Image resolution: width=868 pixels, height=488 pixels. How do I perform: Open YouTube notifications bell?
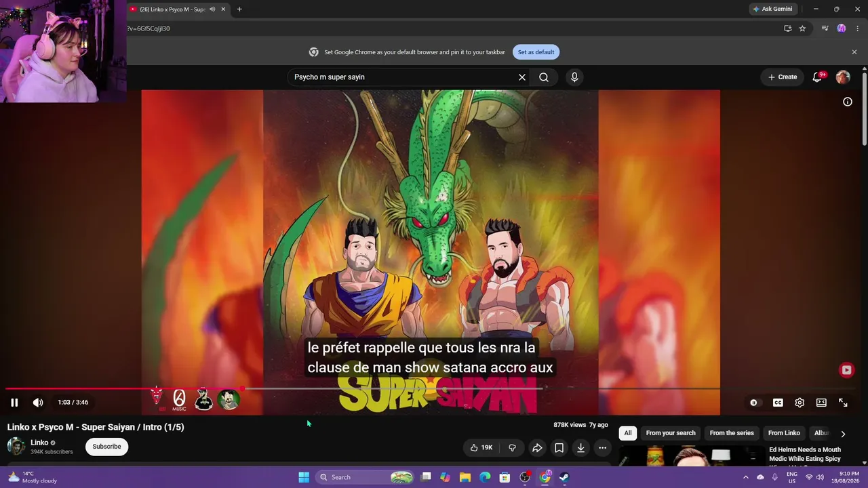[x=817, y=77]
